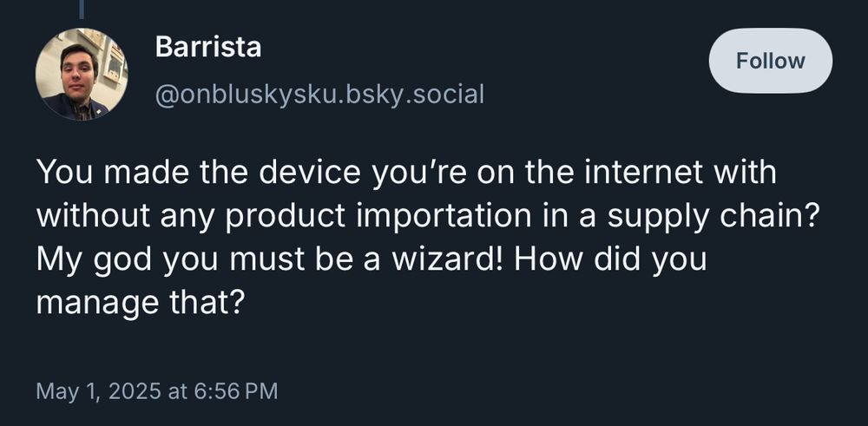Viewport: 868px width, 426px height.
Task: Click the word "Follow" label text
Action: (x=770, y=61)
